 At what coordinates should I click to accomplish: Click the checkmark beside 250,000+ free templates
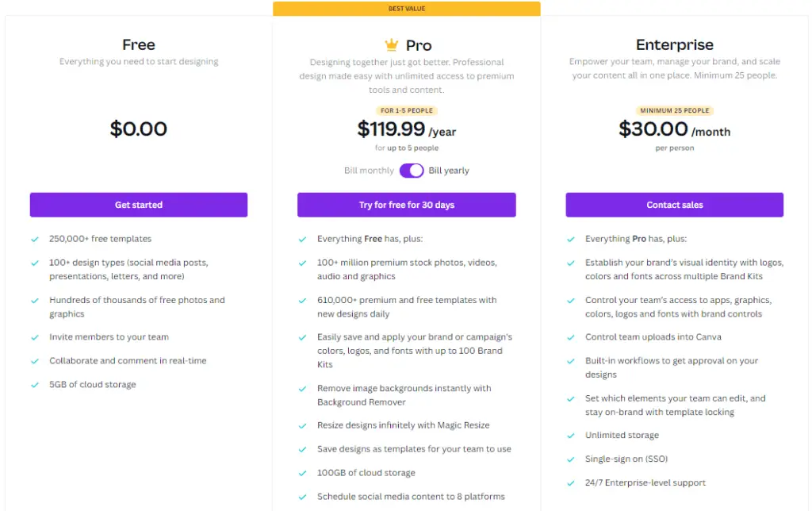35,240
